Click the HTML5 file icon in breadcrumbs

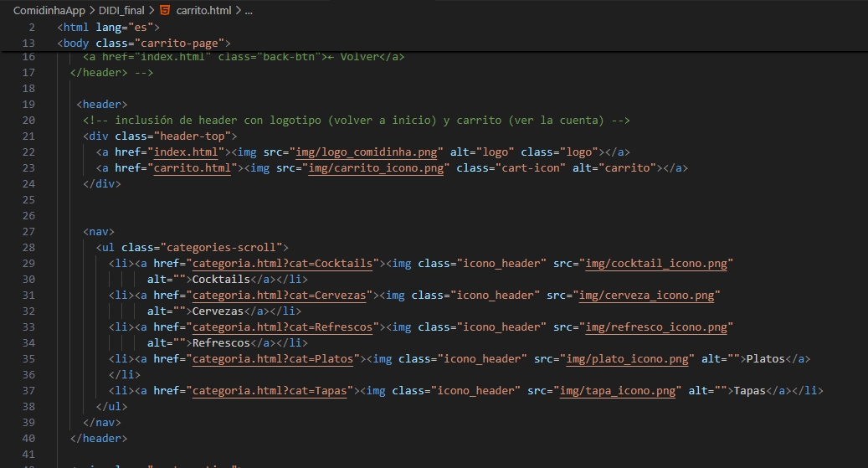[x=164, y=11]
